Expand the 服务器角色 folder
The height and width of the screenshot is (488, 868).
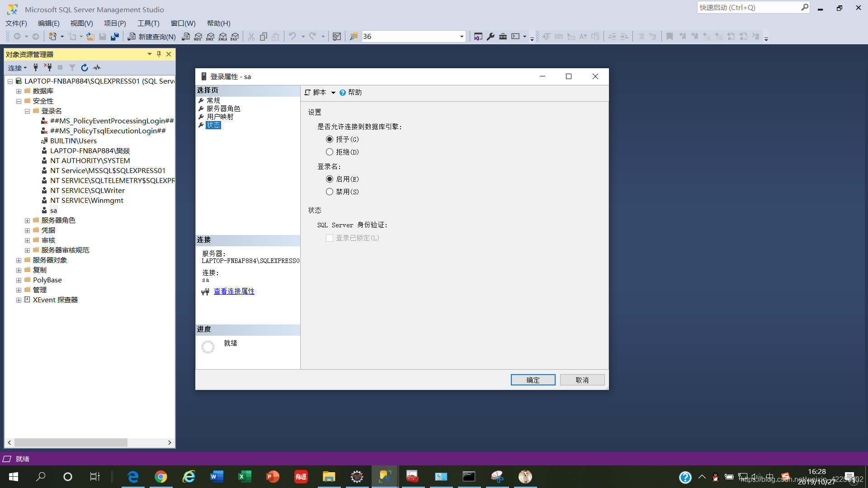(x=27, y=221)
